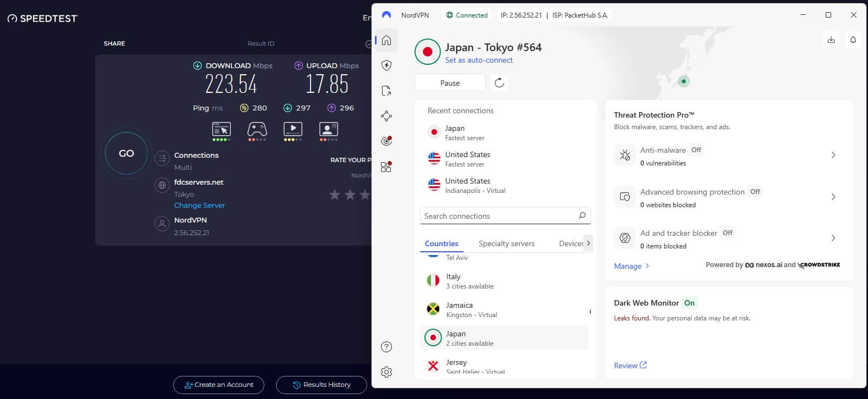Rate provider with the second star

click(350, 195)
